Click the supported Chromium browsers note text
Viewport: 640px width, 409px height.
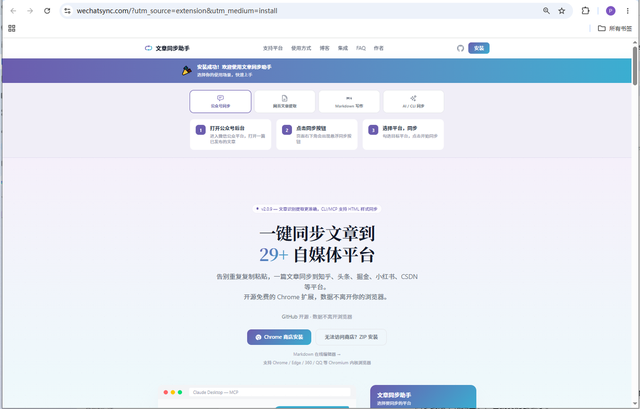point(317,362)
